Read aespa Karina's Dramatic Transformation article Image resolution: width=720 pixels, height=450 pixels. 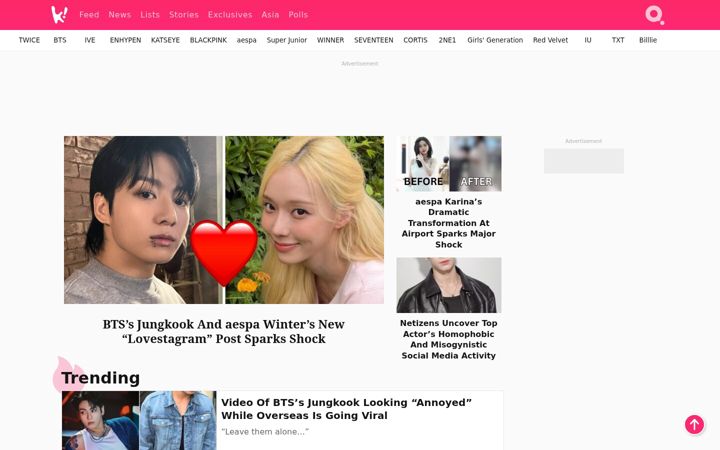pos(449,223)
